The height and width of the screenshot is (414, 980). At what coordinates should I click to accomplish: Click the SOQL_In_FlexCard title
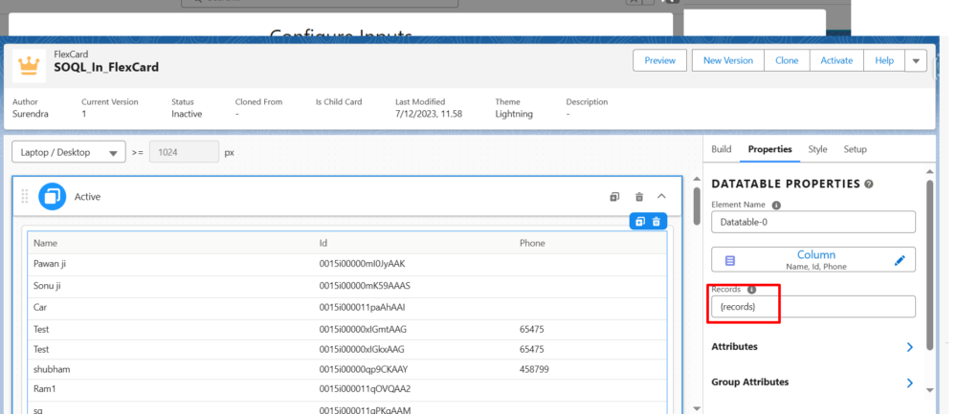106,67
